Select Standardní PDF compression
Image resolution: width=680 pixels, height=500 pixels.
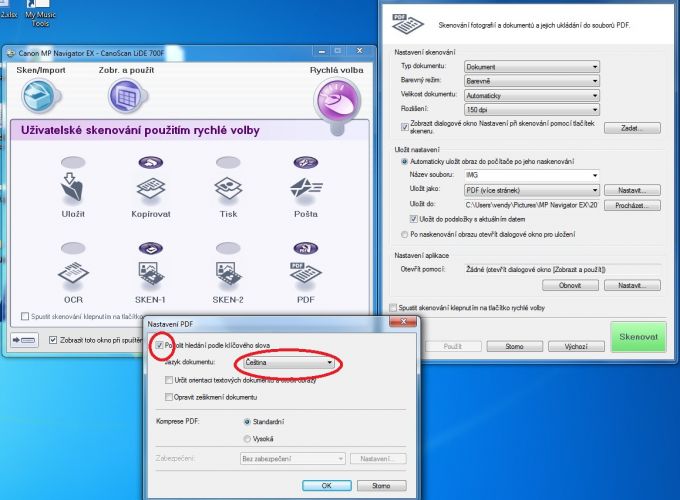pyautogui.click(x=247, y=422)
